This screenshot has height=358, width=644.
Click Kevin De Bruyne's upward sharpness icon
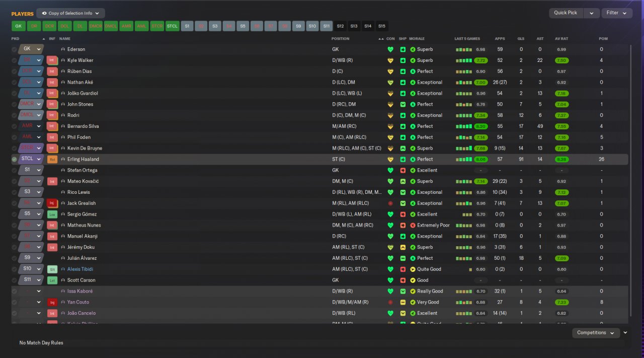coord(403,149)
